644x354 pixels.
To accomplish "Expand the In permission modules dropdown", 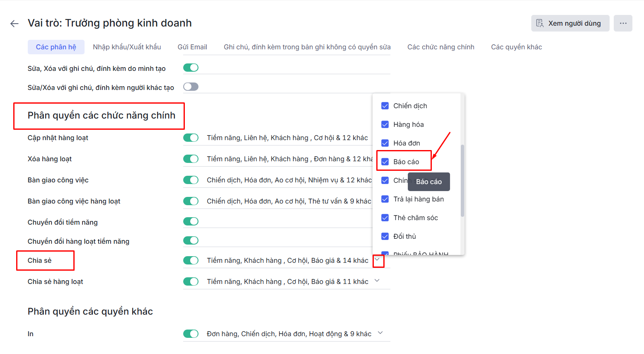I will pos(380,333).
